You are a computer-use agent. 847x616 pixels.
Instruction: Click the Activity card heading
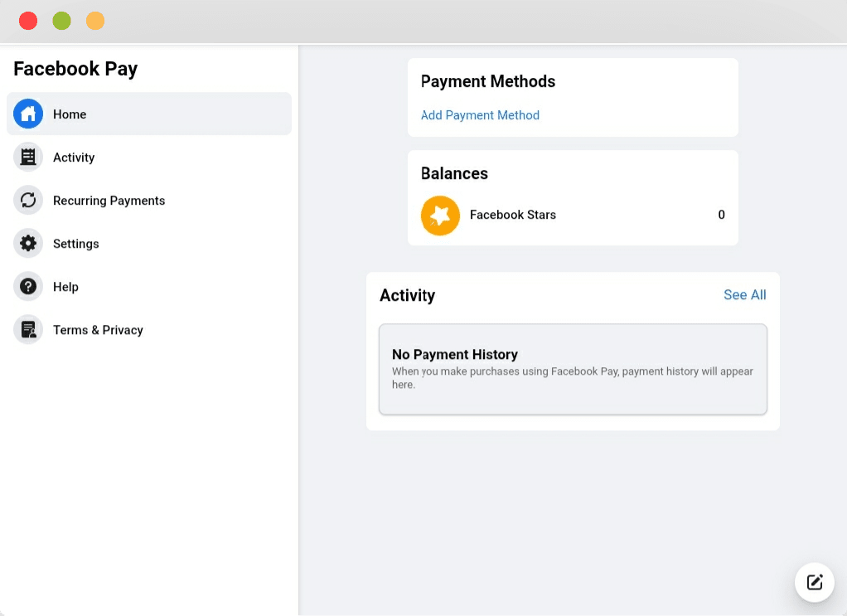pos(407,296)
